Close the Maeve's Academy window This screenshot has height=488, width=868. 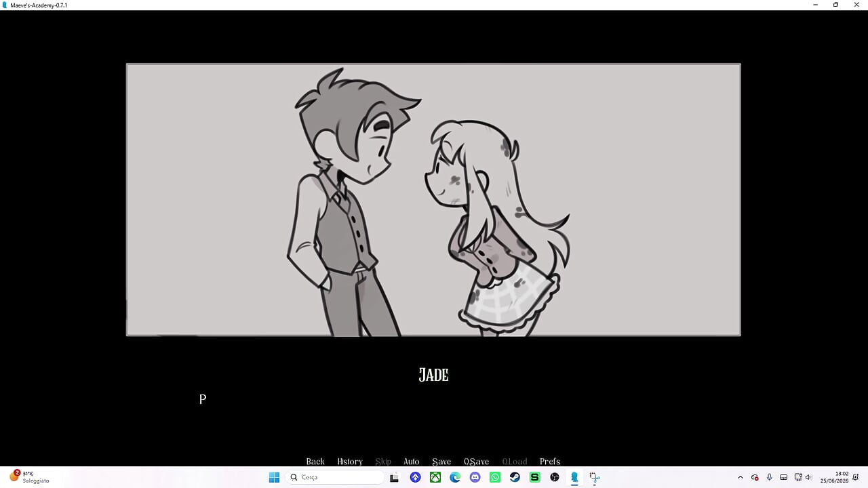coord(856,5)
